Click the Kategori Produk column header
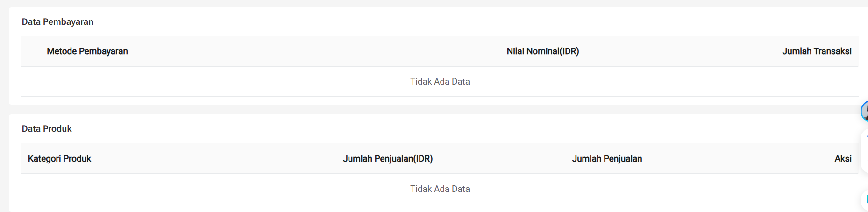The width and height of the screenshot is (868, 212). click(59, 159)
